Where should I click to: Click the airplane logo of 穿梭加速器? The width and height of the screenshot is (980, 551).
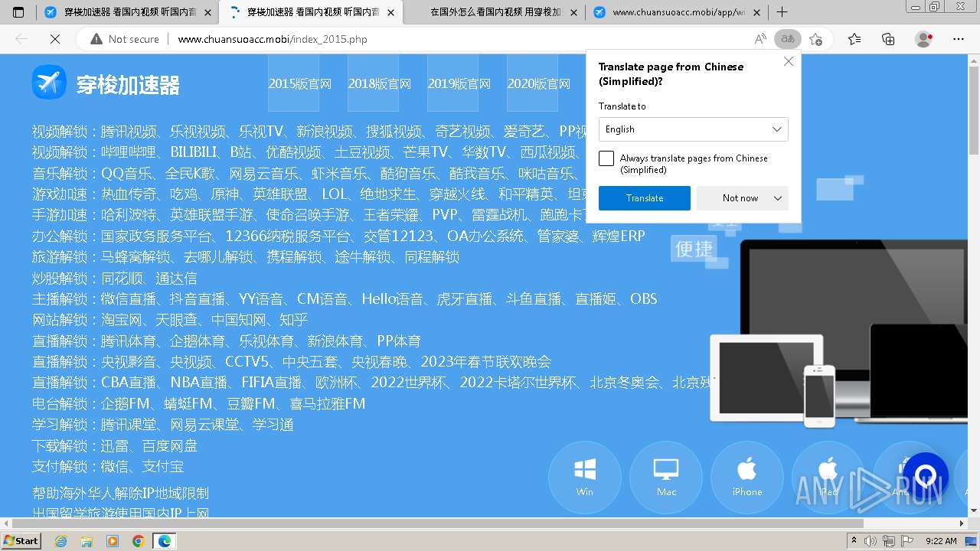pyautogui.click(x=49, y=82)
